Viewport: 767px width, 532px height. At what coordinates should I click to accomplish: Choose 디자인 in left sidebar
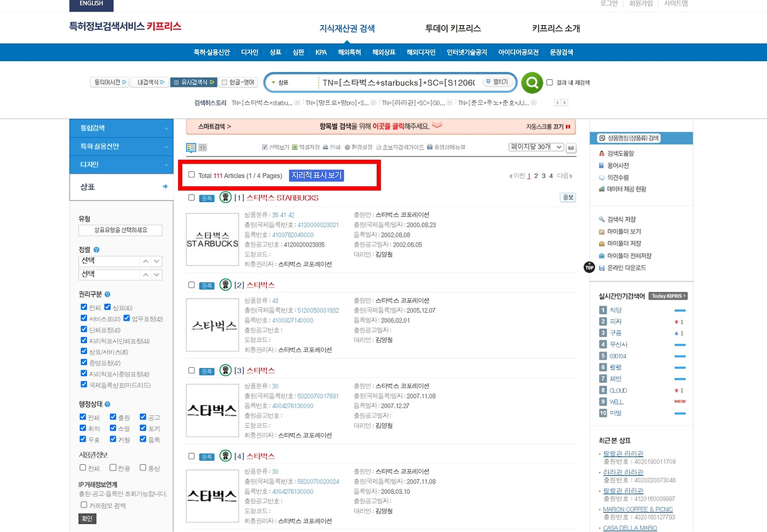coord(122,164)
